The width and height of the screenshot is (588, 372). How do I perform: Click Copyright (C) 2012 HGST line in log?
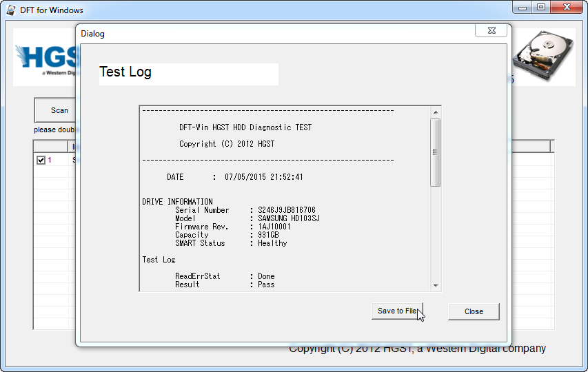point(227,144)
